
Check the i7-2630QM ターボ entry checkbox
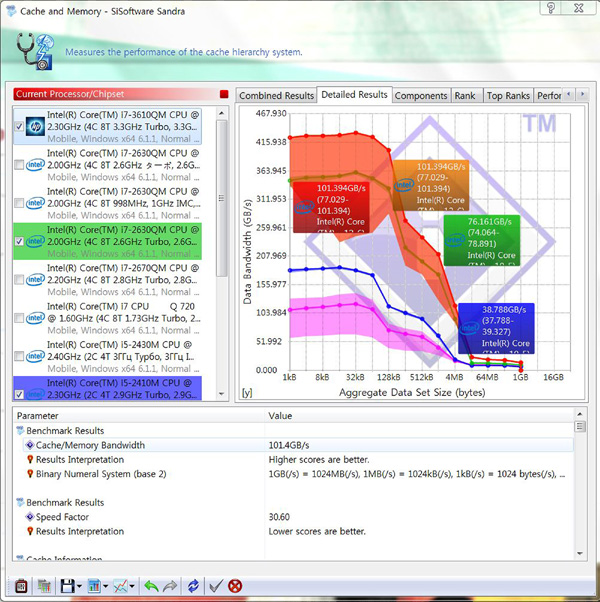point(19,165)
